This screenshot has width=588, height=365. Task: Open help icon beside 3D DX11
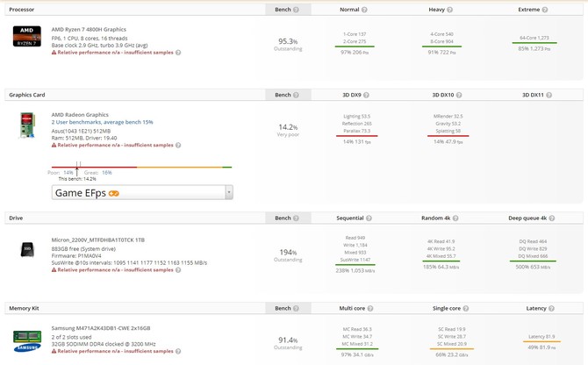tap(549, 95)
